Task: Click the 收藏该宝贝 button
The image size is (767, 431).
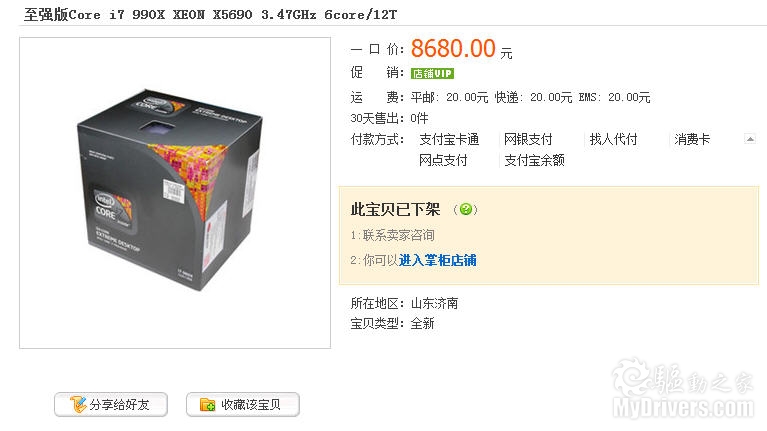Action: click(x=243, y=405)
